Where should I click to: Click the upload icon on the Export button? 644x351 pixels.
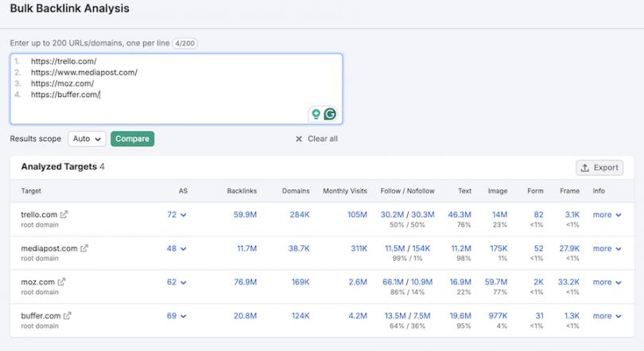(x=585, y=168)
